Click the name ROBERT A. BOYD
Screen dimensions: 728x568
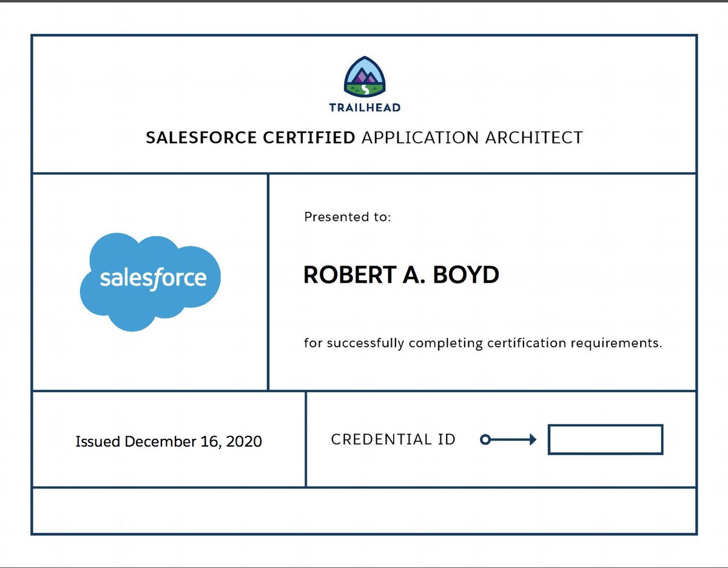(400, 274)
